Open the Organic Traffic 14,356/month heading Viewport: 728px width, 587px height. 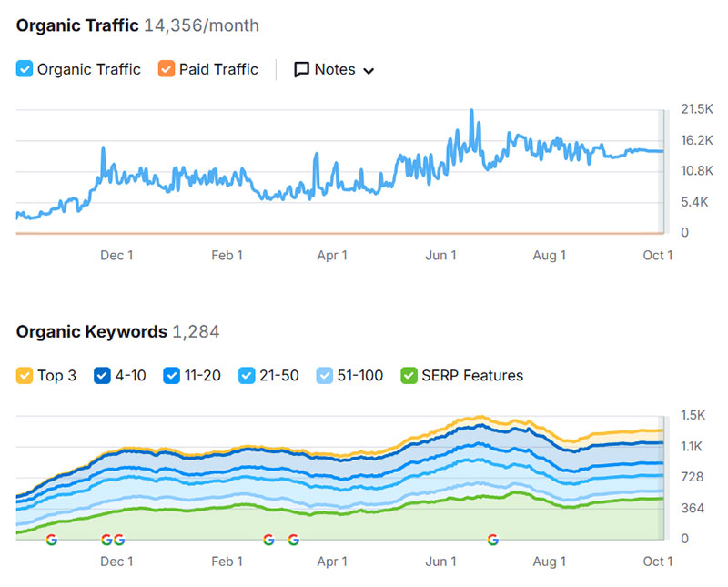pyautogui.click(x=136, y=25)
